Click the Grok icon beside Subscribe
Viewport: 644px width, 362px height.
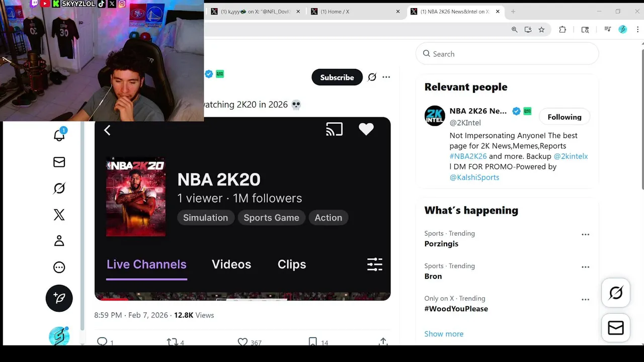coord(372,77)
